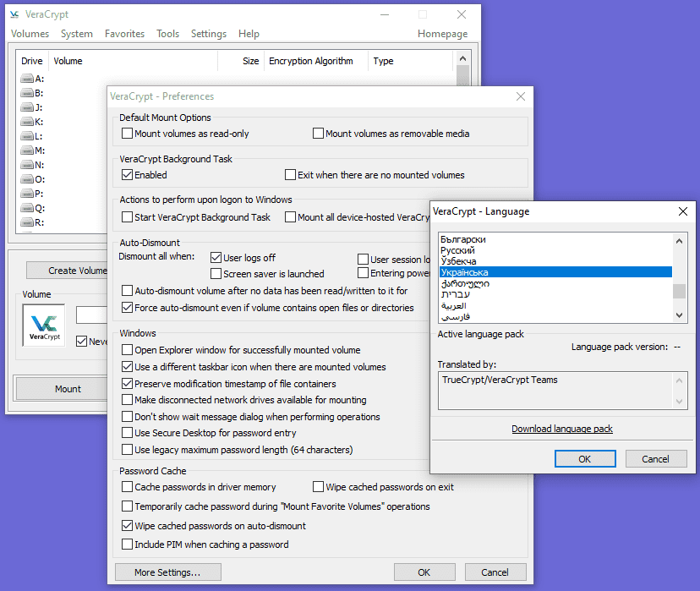This screenshot has width=700, height=591.
Task: Select drive N: icon in drive list
Action: tap(27, 165)
